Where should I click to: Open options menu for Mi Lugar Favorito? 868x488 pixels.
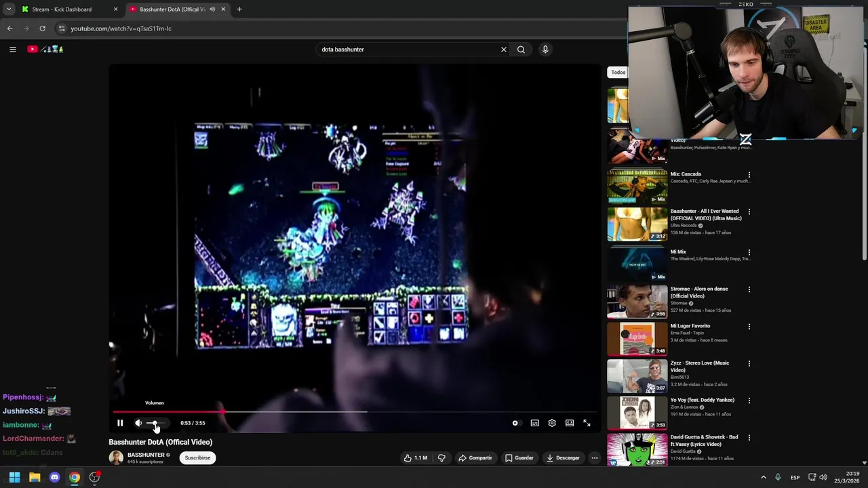point(749,327)
